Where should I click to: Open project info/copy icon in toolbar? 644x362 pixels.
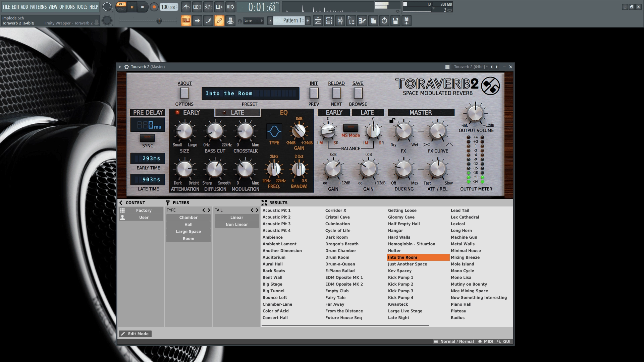(373, 21)
